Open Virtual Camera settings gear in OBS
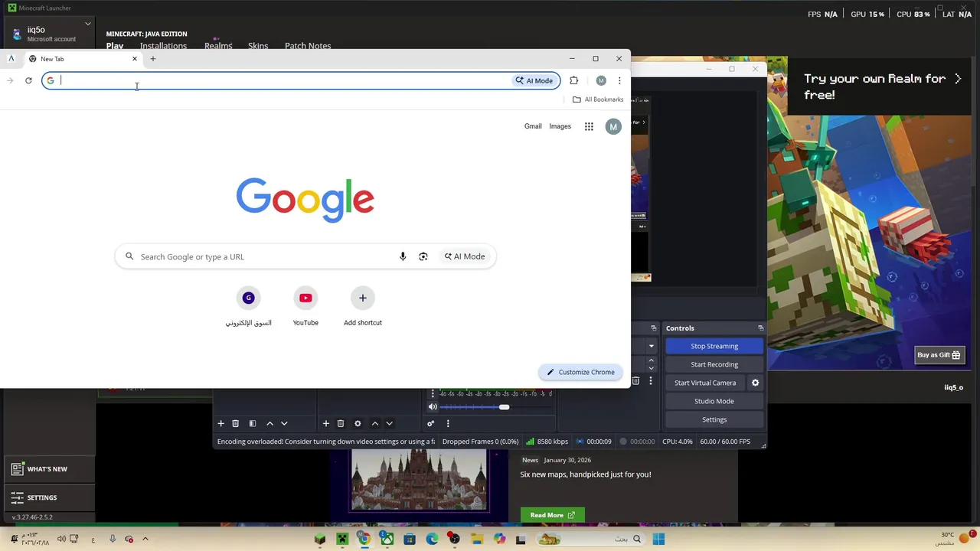 coord(755,383)
